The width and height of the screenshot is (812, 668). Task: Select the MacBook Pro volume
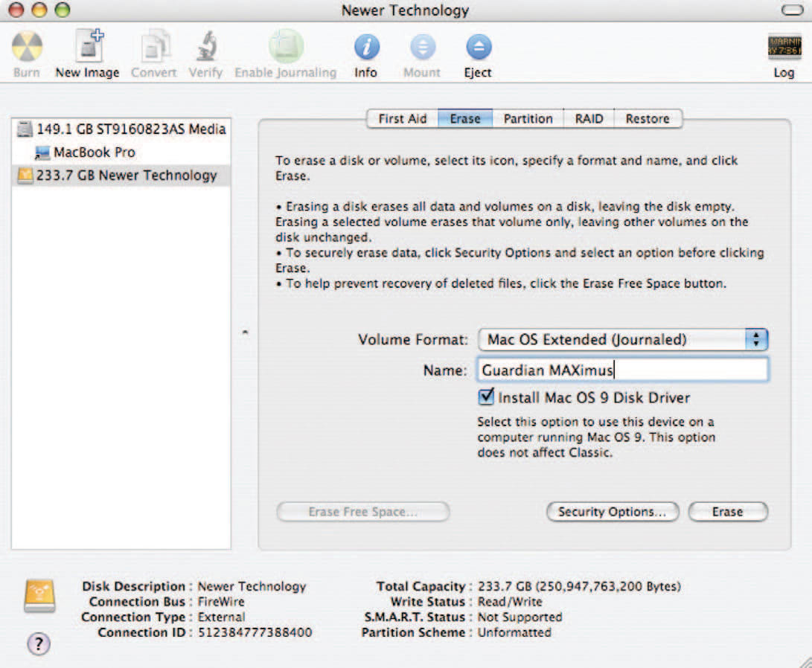[x=94, y=152]
